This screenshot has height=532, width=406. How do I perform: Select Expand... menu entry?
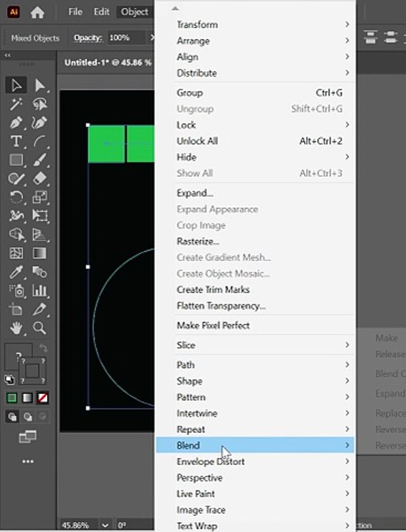coord(255,193)
